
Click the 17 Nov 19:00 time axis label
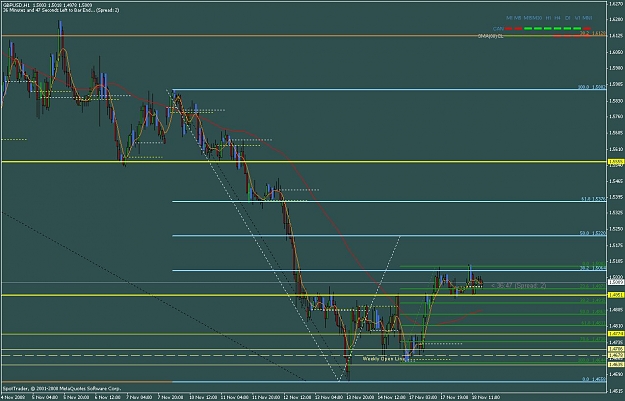(x=454, y=397)
